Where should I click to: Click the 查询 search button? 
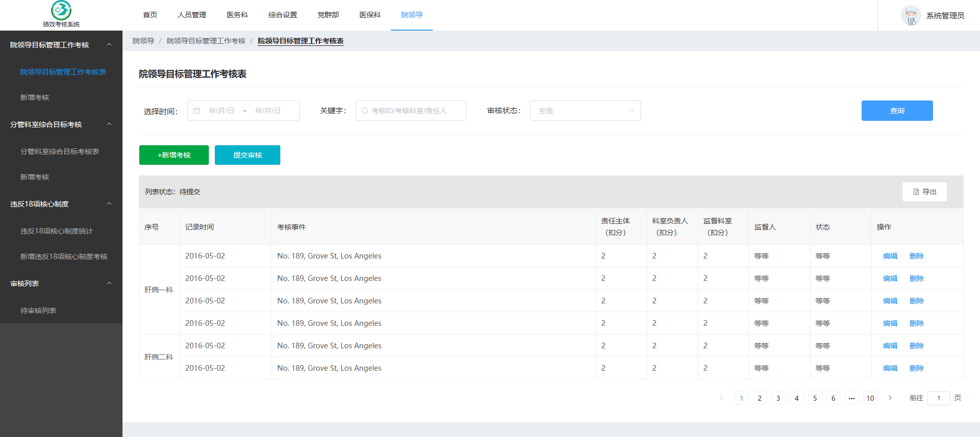(897, 111)
